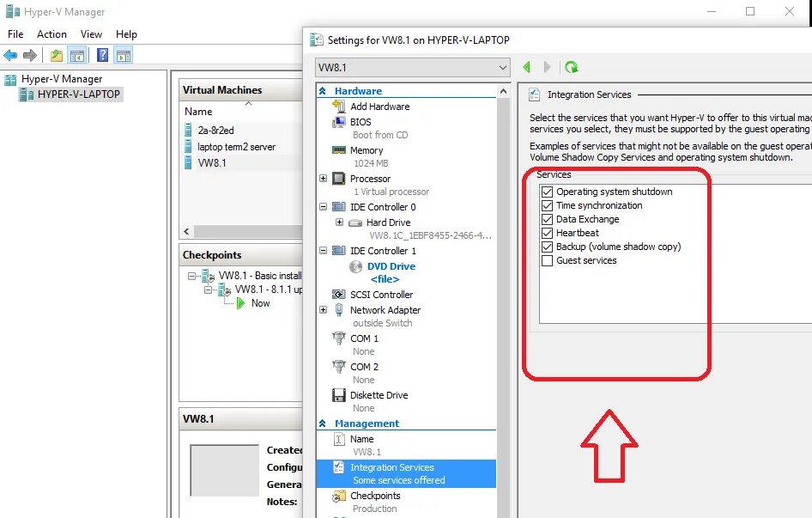The width and height of the screenshot is (812, 518).
Task: Select the DVD Drive item
Action: point(391,266)
